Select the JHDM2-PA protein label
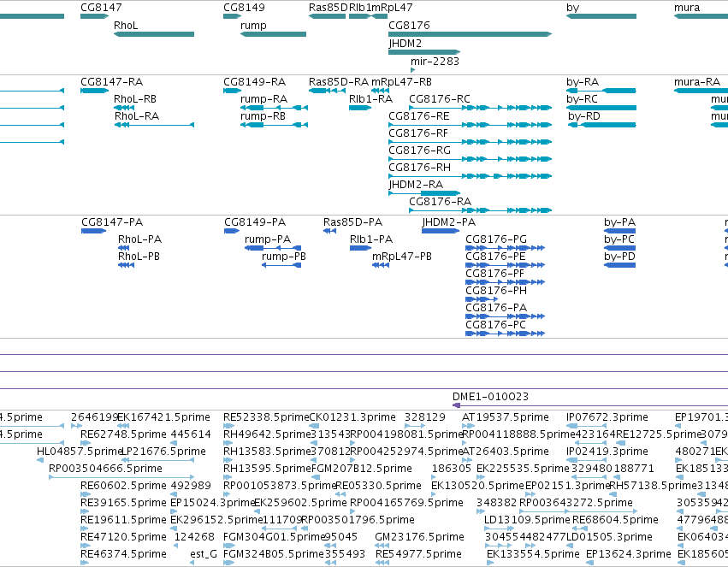 [x=449, y=222]
